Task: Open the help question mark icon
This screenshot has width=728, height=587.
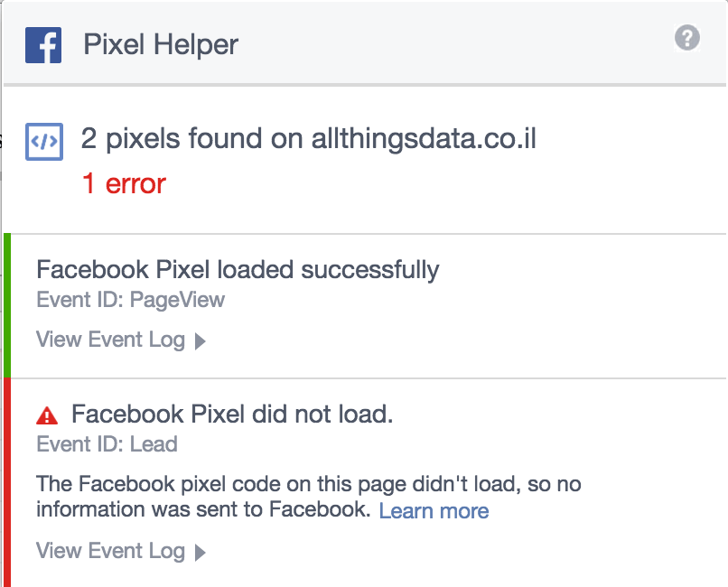Action: click(687, 37)
